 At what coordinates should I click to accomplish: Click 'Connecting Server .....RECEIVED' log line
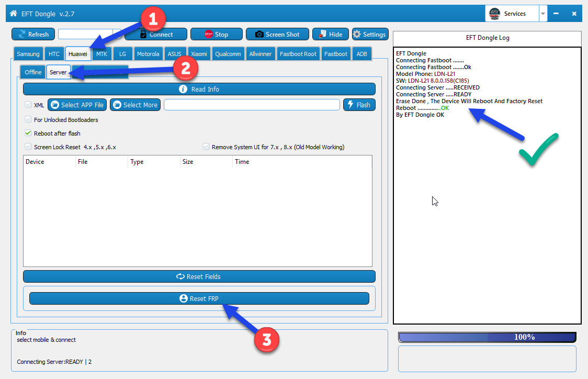click(438, 87)
